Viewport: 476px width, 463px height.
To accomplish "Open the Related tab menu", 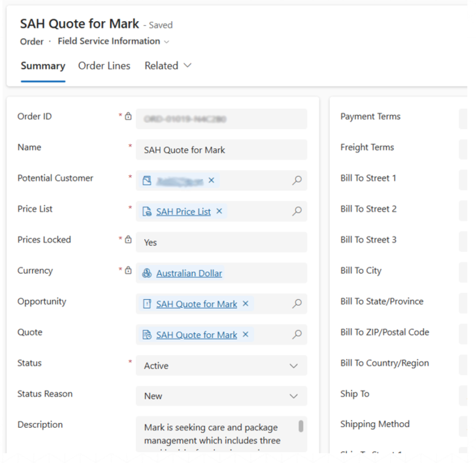I will tap(168, 66).
